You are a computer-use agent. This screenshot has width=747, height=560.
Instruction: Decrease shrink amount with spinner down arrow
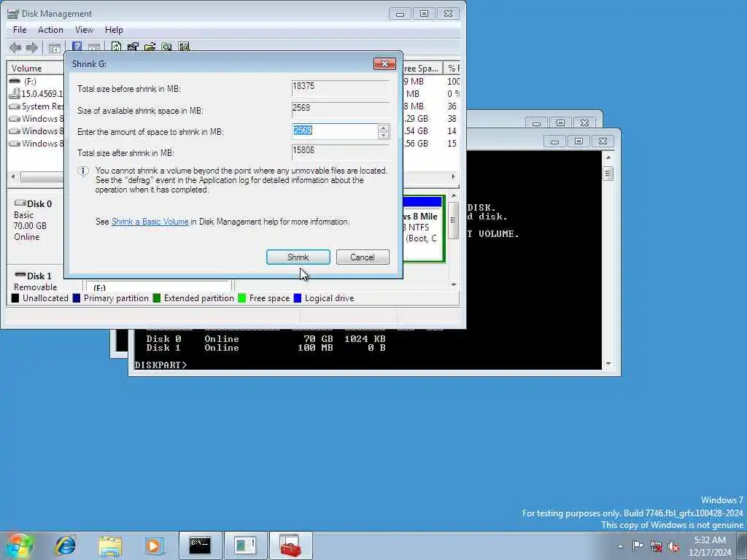tap(383, 136)
